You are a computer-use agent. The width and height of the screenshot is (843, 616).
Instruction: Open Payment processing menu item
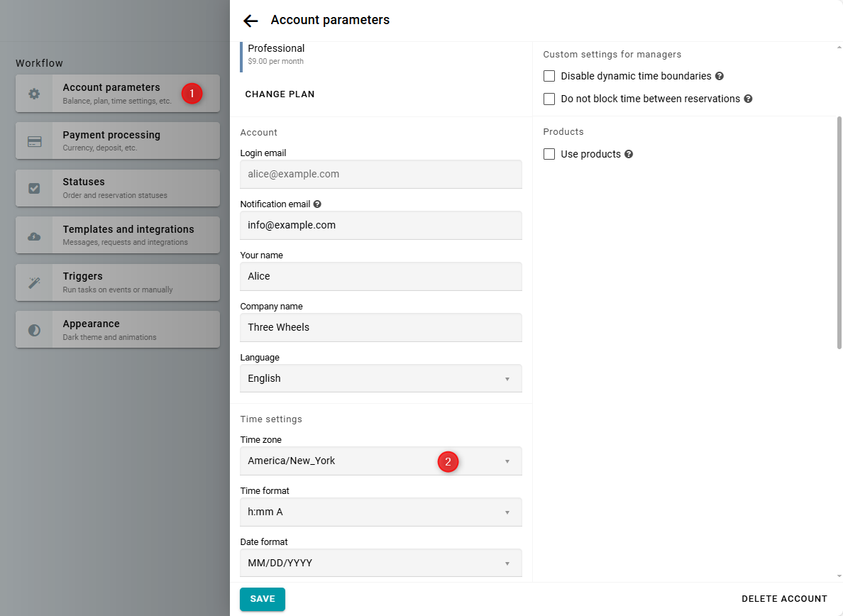[x=117, y=141]
